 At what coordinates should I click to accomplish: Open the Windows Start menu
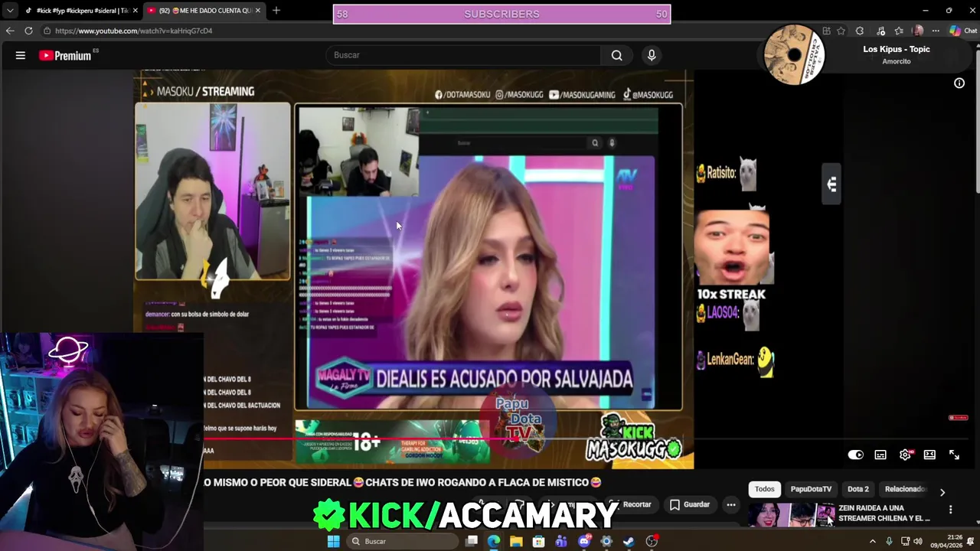(333, 541)
